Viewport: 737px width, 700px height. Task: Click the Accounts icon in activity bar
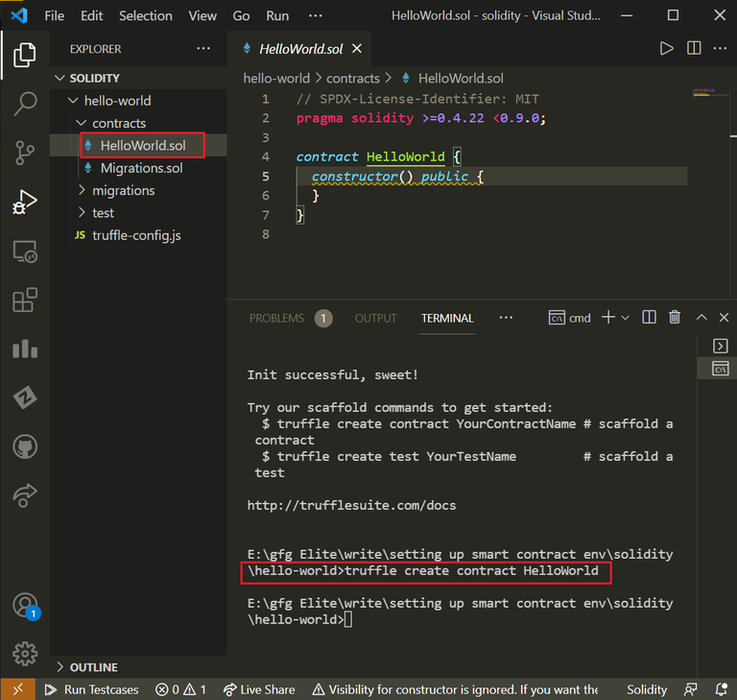25,606
